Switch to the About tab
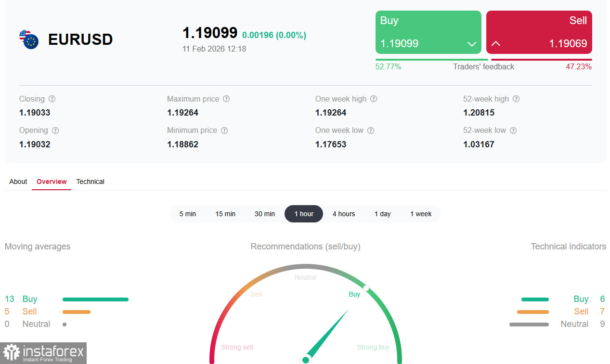Screen dimensions: 610x364 click(x=18, y=182)
